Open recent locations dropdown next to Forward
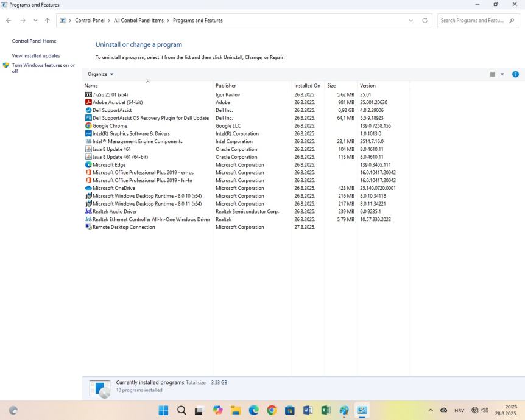525x420 pixels. tap(35, 21)
